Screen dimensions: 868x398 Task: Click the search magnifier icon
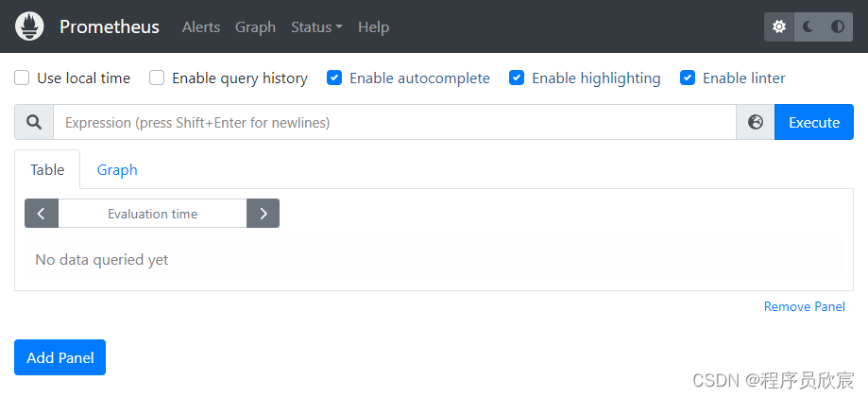click(34, 122)
